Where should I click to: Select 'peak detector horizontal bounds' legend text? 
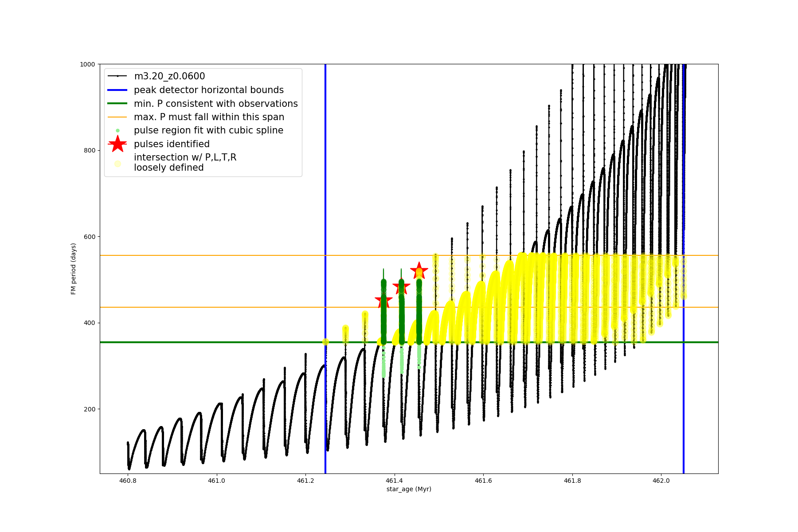(208, 90)
